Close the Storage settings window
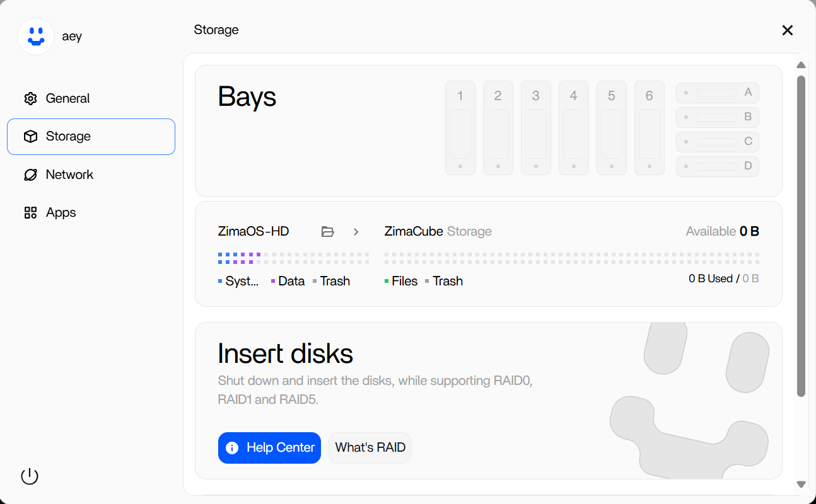816x504 pixels. 788,30
